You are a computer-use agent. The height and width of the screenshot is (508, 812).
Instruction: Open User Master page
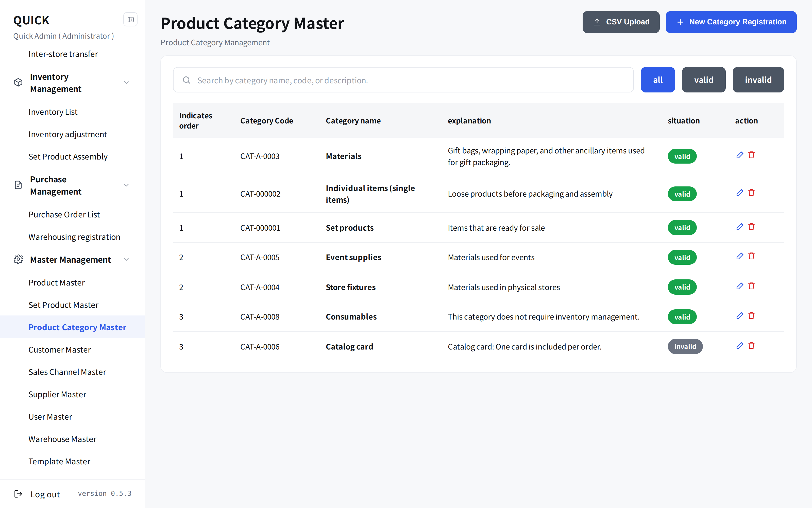[50, 417]
